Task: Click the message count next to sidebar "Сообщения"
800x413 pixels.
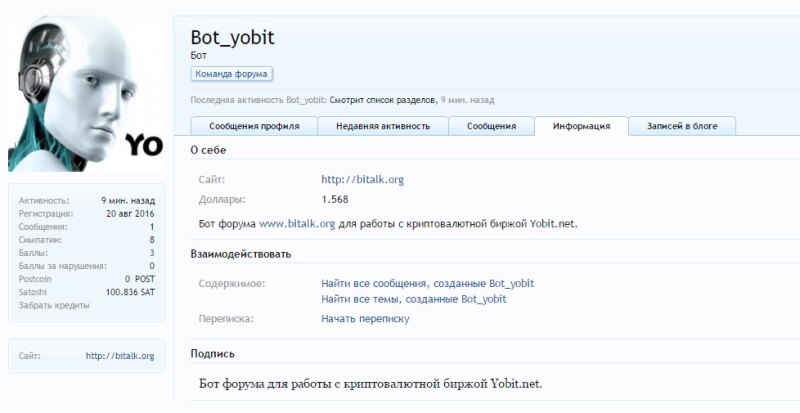Action: pos(151,227)
